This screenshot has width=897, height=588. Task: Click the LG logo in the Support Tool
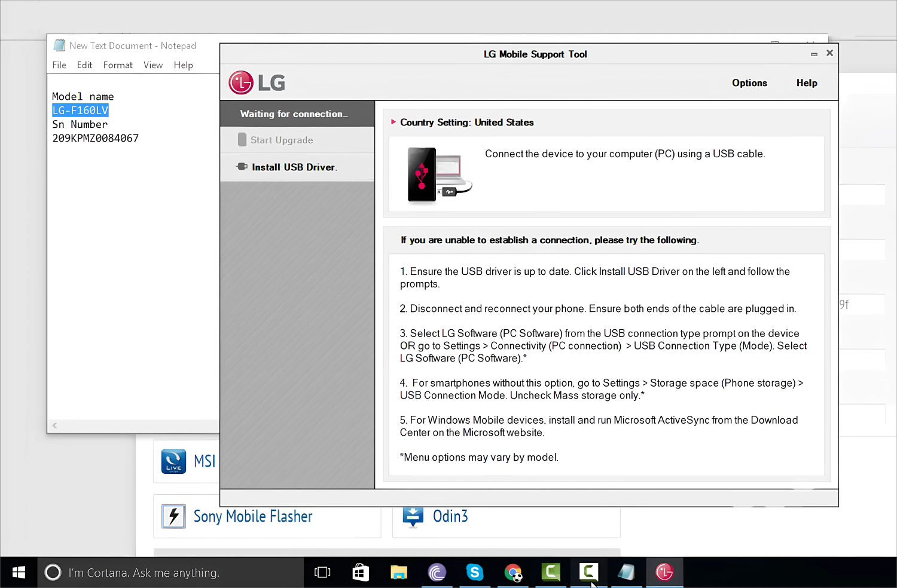pos(257,82)
